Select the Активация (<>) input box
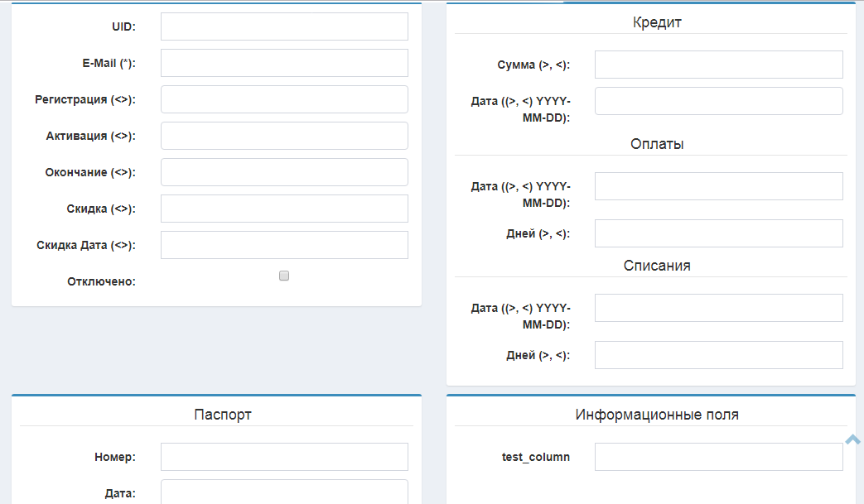This screenshot has width=864, height=504. pyautogui.click(x=284, y=136)
